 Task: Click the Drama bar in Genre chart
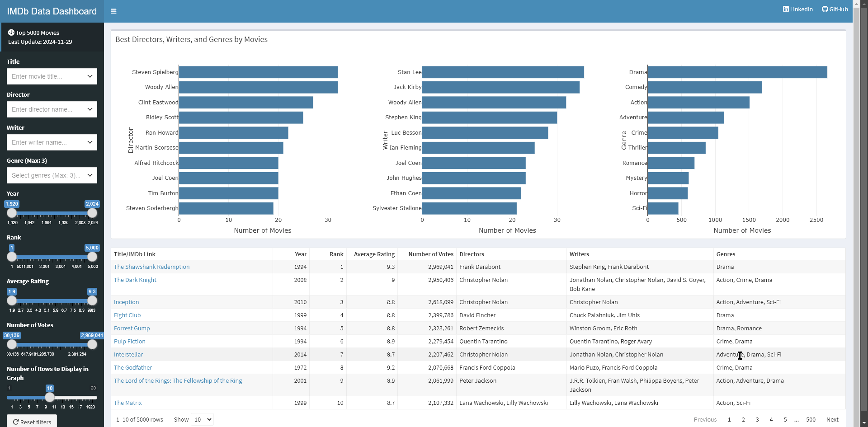coord(737,72)
